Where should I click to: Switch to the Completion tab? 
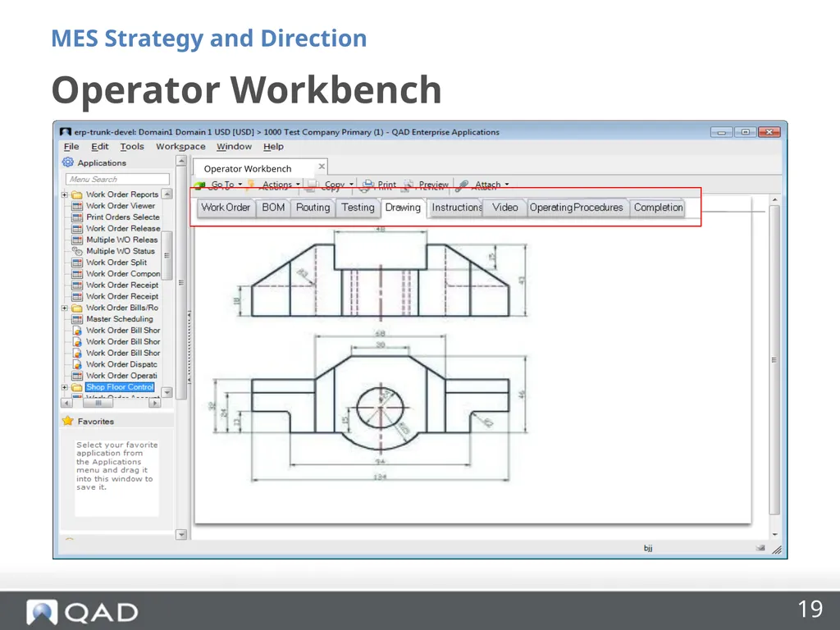click(x=659, y=208)
